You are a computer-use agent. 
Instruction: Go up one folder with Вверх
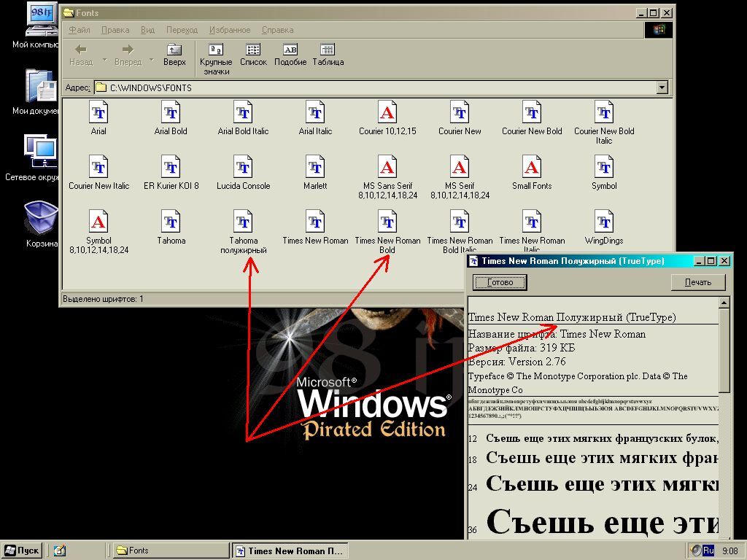point(174,55)
